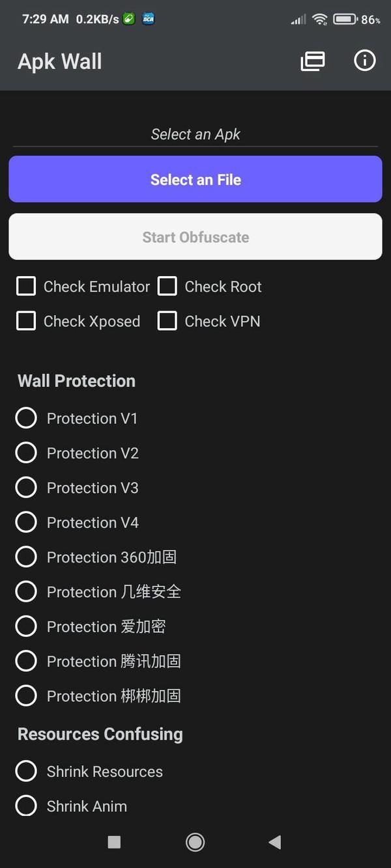The image size is (391, 868).
Task: Click the Select an File button
Action: [195, 179]
